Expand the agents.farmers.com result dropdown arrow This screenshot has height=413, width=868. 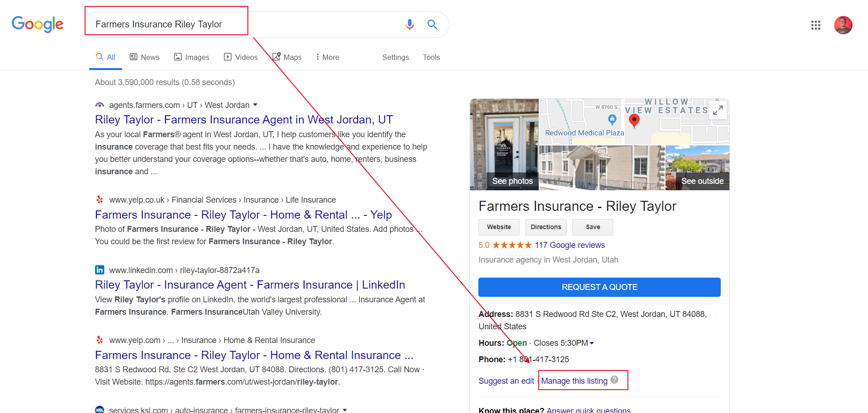[255, 105]
